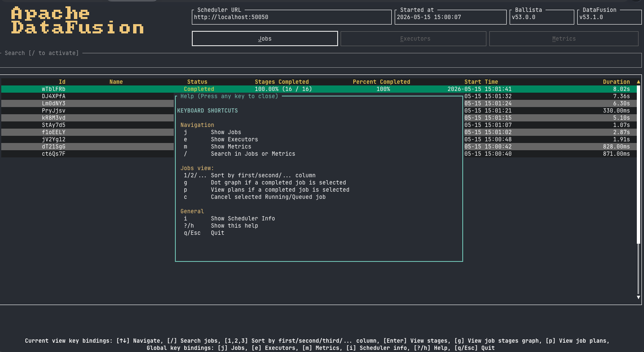Viewport: 644px width, 352px height.
Task: Click start time 05-15 15:01:24
Action: tap(488, 103)
